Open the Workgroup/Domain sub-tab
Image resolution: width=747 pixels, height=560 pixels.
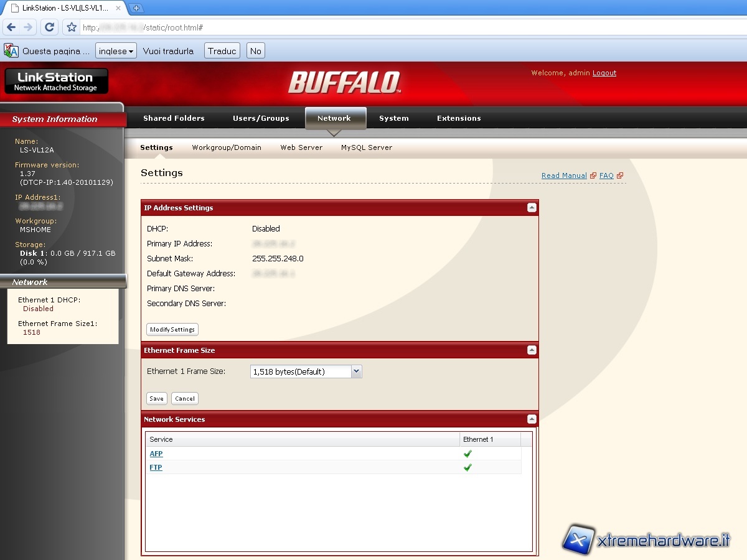(x=227, y=147)
